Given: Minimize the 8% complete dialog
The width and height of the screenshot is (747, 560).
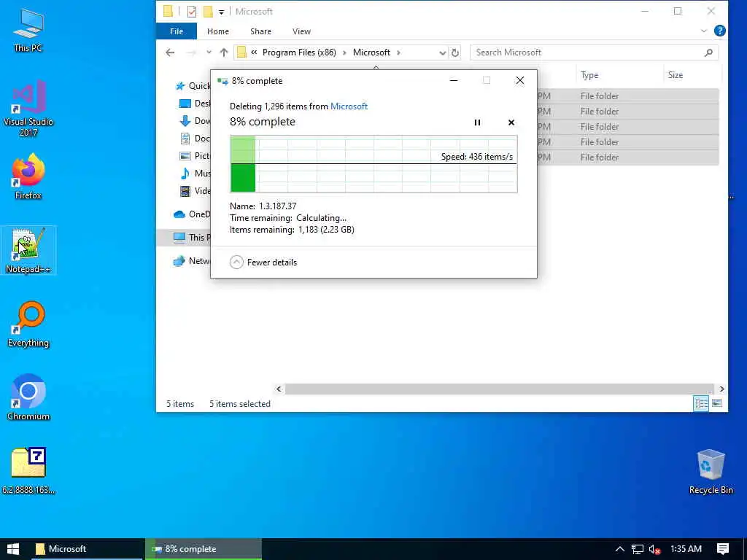Looking at the screenshot, I should [x=454, y=80].
